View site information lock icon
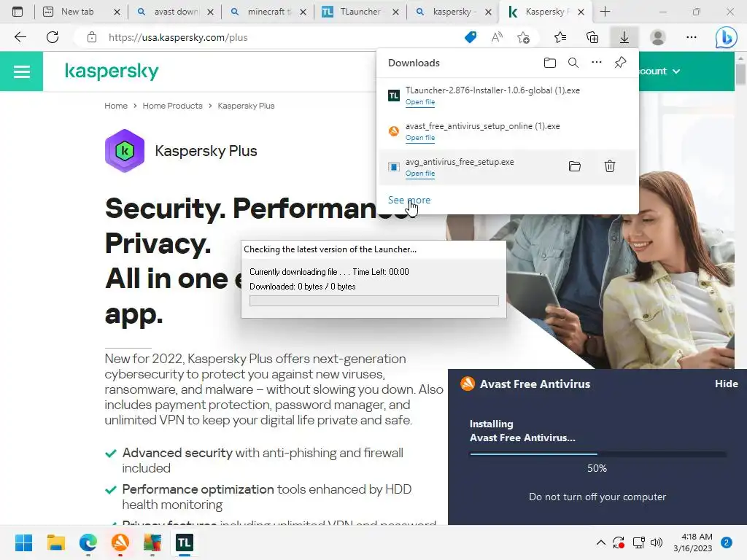Image resolution: width=747 pixels, height=560 pixels. point(92,37)
